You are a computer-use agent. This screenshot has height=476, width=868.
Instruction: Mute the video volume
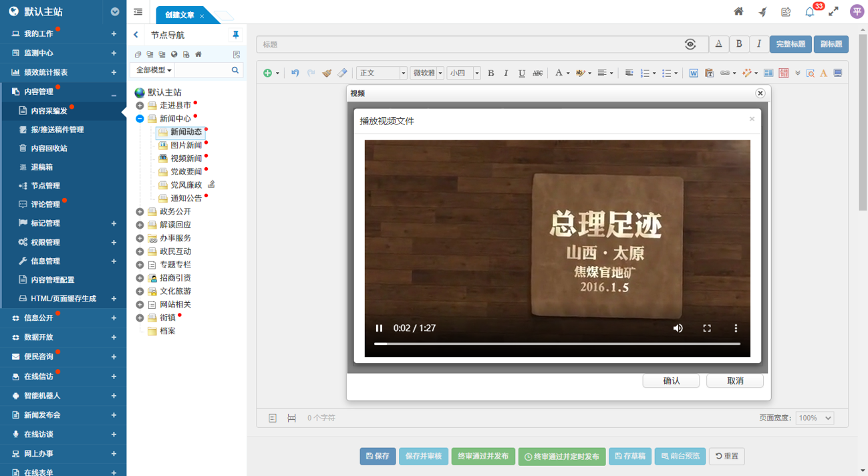pyautogui.click(x=678, y=328)
